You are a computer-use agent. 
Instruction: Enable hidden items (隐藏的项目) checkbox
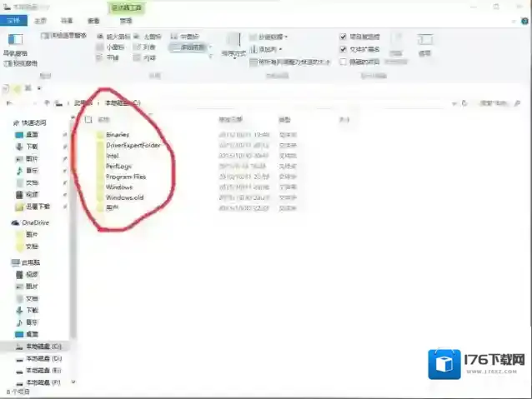click(x=343, y=62)
